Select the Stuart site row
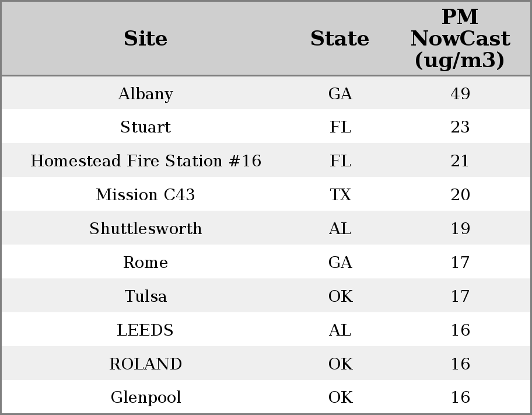Screen dimensions: 532x415 point(266,126)
